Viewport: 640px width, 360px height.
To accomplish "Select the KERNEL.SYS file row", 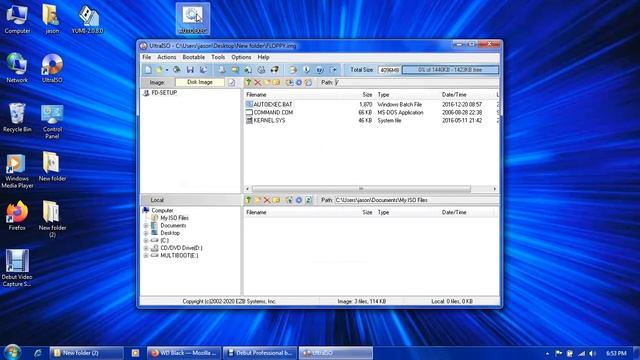I will tap(371, 120).
